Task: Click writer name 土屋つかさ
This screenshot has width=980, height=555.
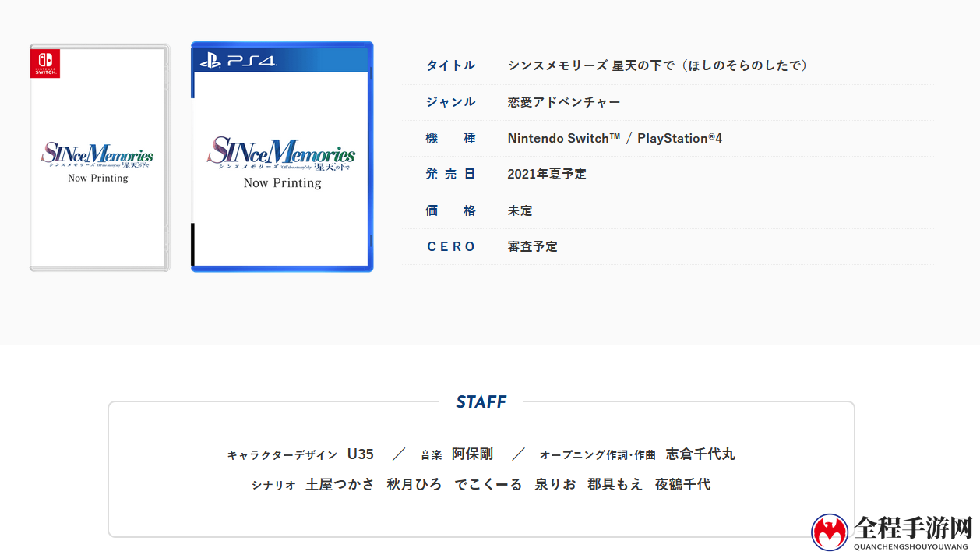Action: 340,484
